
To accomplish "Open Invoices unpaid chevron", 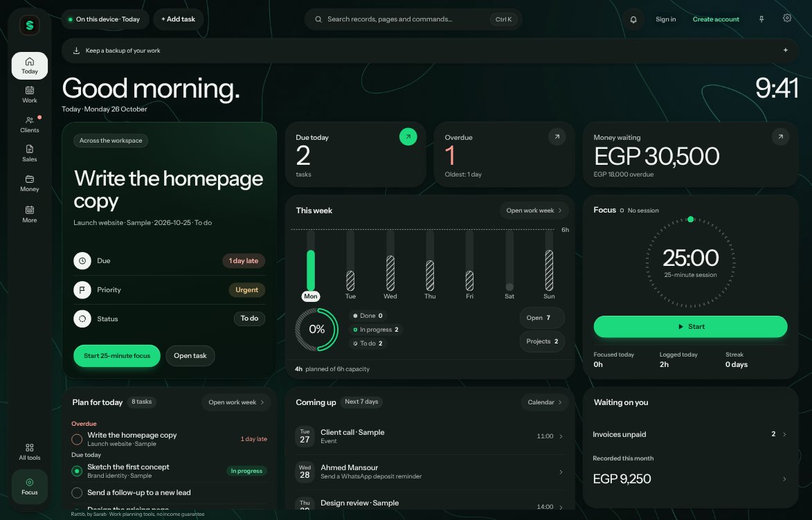I will pyautogui.click(x=784, y=435).
